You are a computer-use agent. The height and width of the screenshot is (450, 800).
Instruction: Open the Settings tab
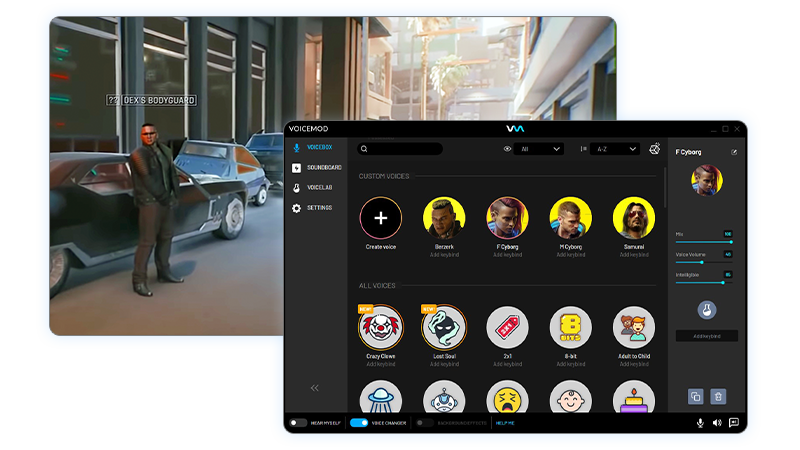(x=314, y=208)
